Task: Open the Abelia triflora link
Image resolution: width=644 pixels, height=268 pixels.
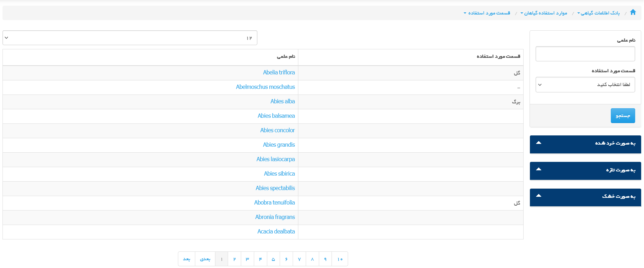Action: click(x=279, y=73)
